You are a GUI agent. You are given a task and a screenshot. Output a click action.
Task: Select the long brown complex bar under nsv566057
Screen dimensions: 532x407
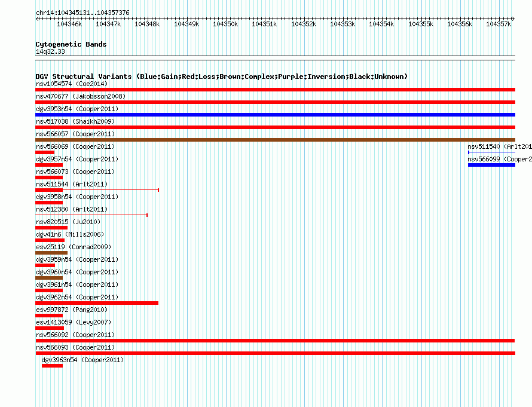(275, 140)
